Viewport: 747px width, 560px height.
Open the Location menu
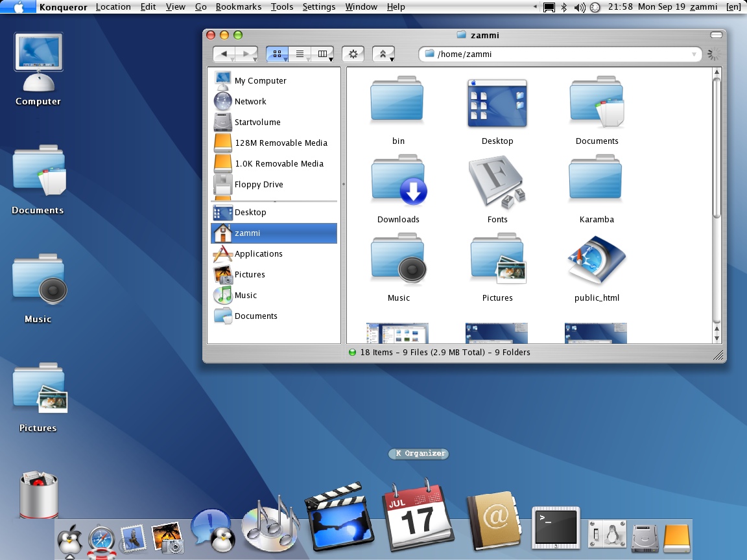click(x=113, y=6)
